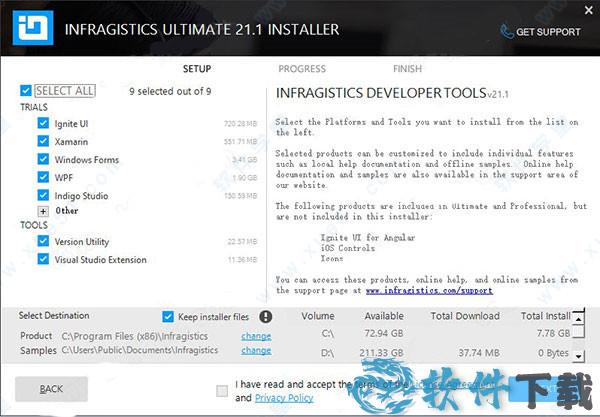Switch to the Progress step tab

pos(301,69)
